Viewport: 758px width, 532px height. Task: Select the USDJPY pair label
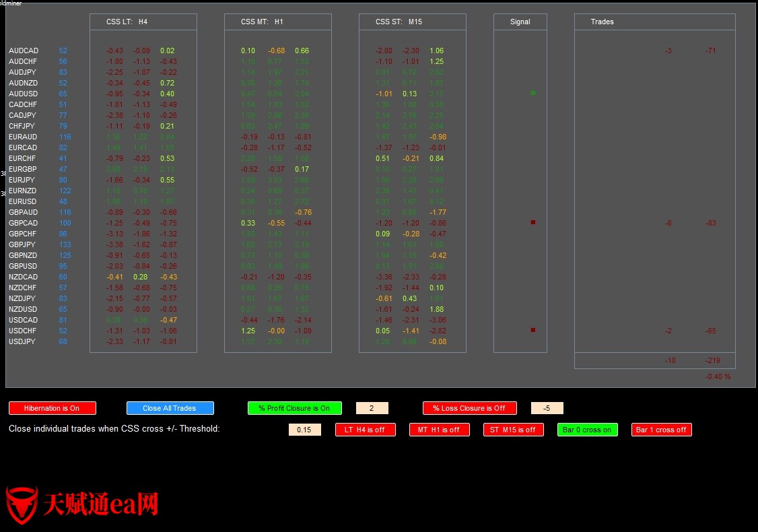coord(22,341)
